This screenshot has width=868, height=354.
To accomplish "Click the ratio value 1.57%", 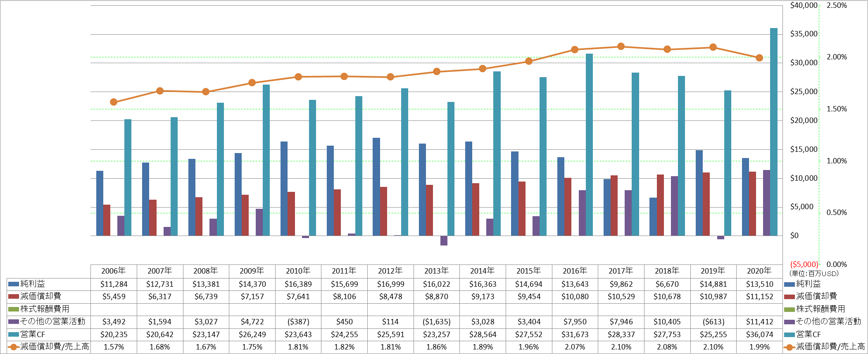I will tap(114, 347).
